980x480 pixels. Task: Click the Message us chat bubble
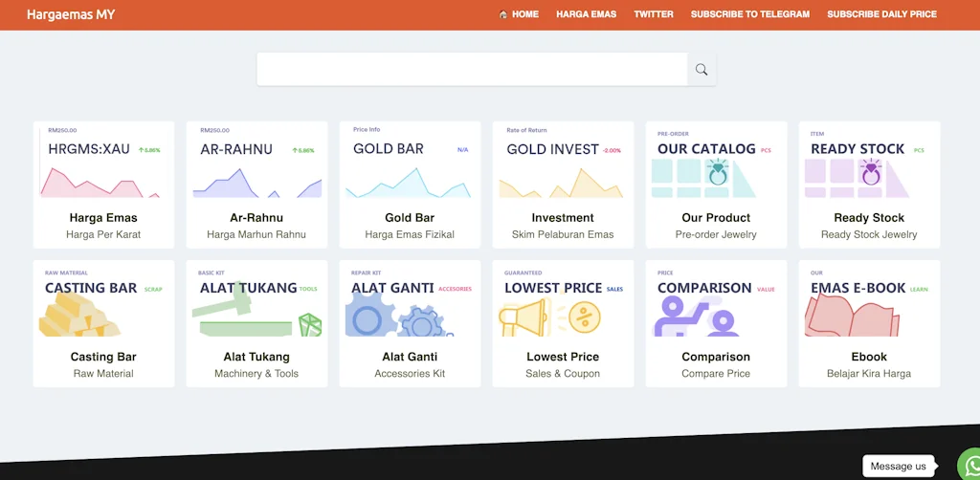(x=898, y=467)
